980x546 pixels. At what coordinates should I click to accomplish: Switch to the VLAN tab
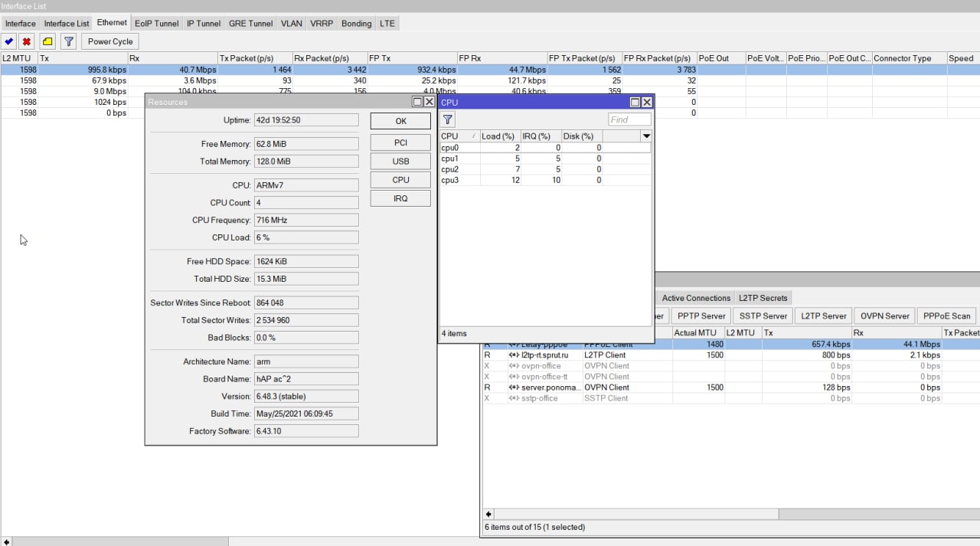click(x=292, y=24)
